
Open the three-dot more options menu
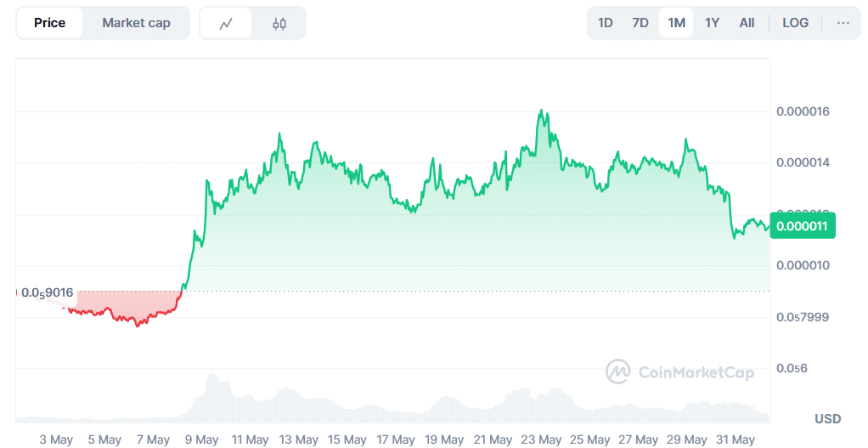point(843,23)
